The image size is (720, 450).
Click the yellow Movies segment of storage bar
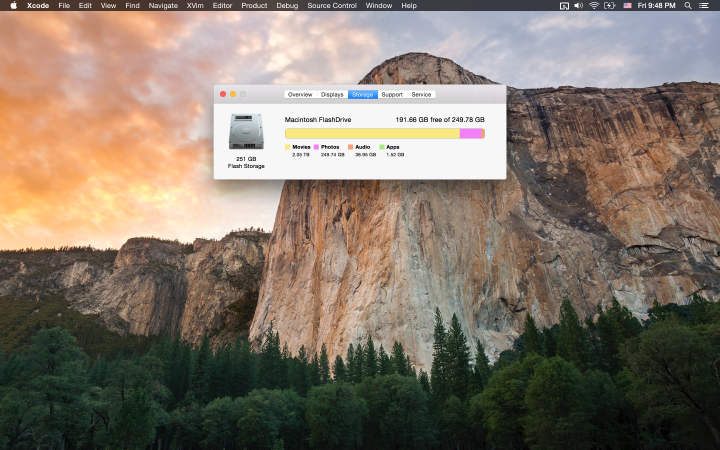(x=372, y=133)
